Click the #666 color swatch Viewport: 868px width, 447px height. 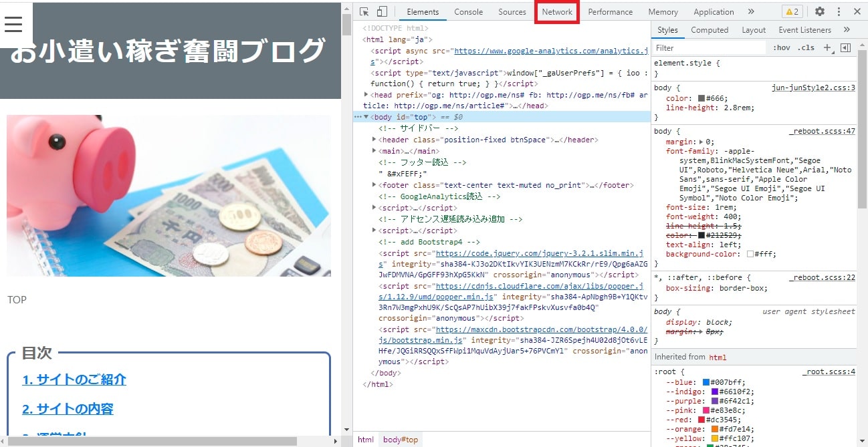701,98
